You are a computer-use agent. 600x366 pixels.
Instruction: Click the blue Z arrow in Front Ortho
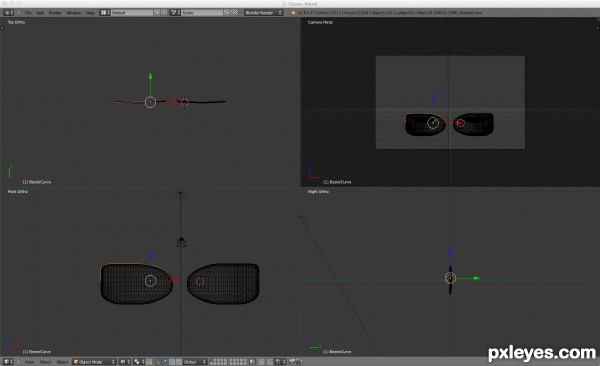point(150,255)
